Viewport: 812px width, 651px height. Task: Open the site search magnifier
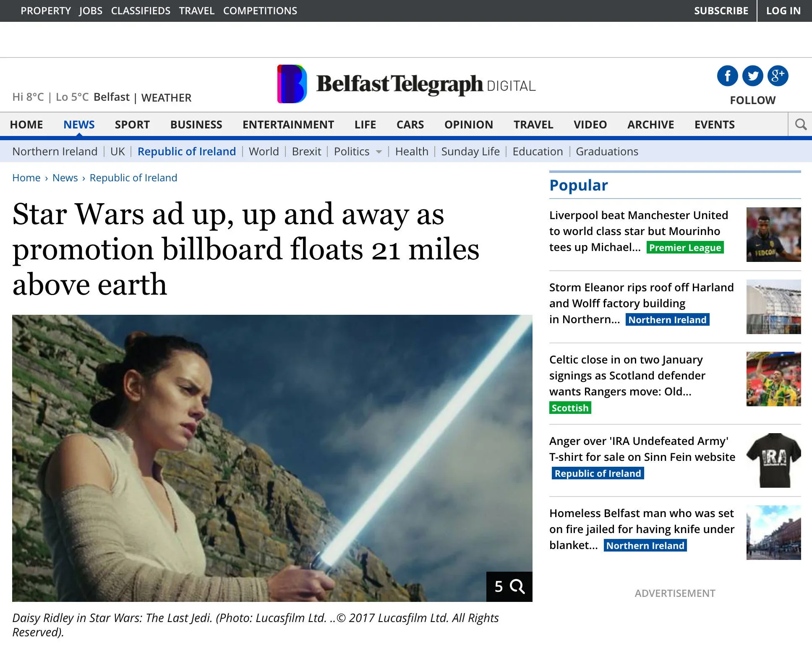coord(801,124)
